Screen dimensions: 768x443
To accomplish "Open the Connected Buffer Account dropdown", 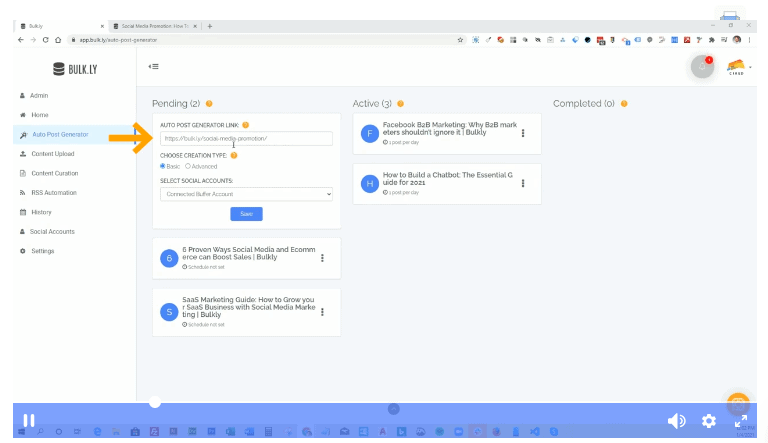I will click(246, 194).
